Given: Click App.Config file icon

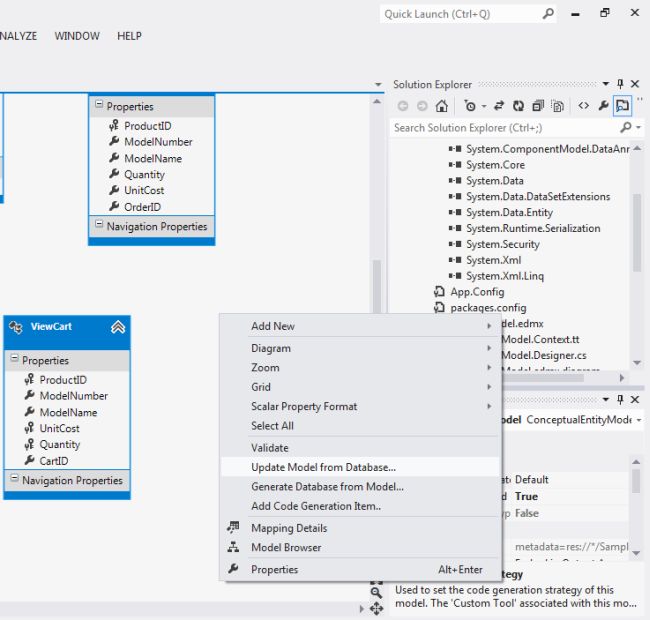Looking at the screenshot, I should pos(439,292).
